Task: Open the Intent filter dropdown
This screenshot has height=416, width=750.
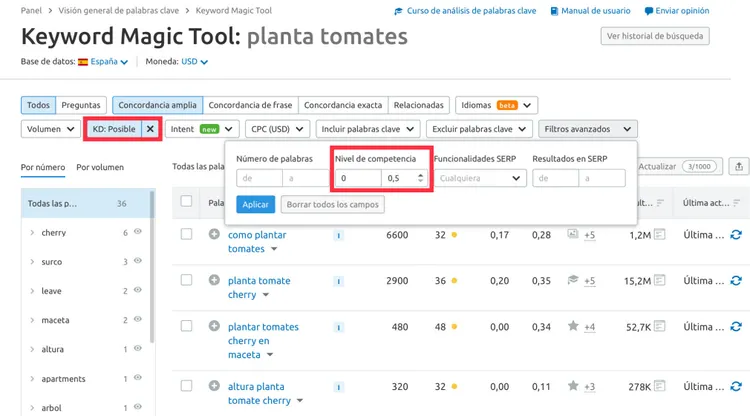Action: coord(201,129)
